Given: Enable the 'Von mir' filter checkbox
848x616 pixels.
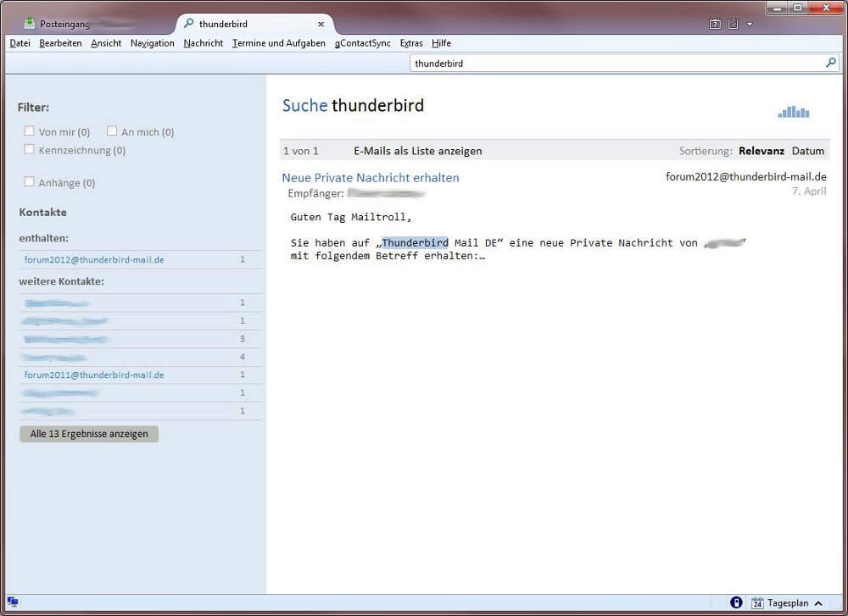Looking at the screenshot, I should pos(29,130).
